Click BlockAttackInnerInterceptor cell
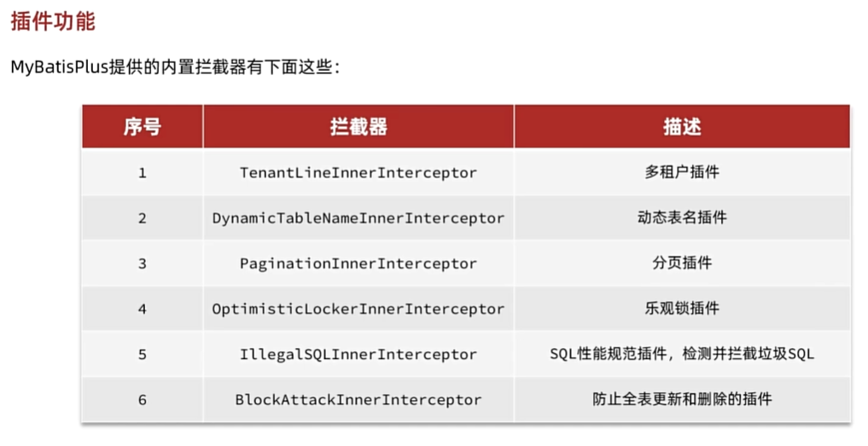Image resolution: width=868 pixels, height=446 pixels. 358,399
